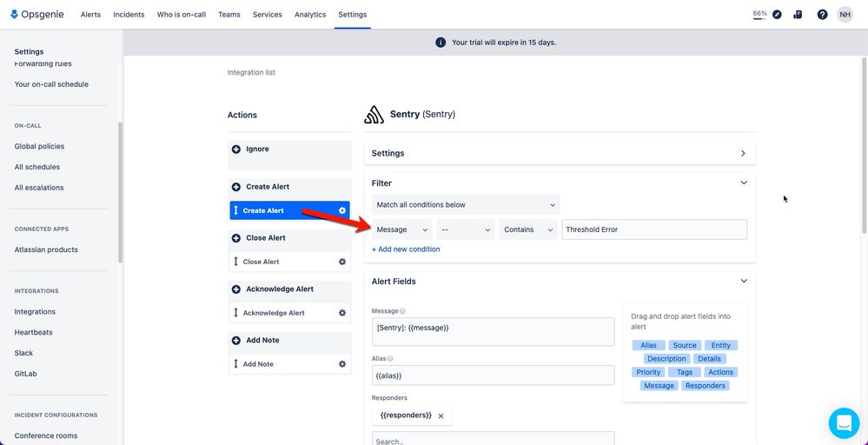This screenshot has height=445, width=868.
Task: Open All schedules in sidebar
Action: tap(37, 167)
